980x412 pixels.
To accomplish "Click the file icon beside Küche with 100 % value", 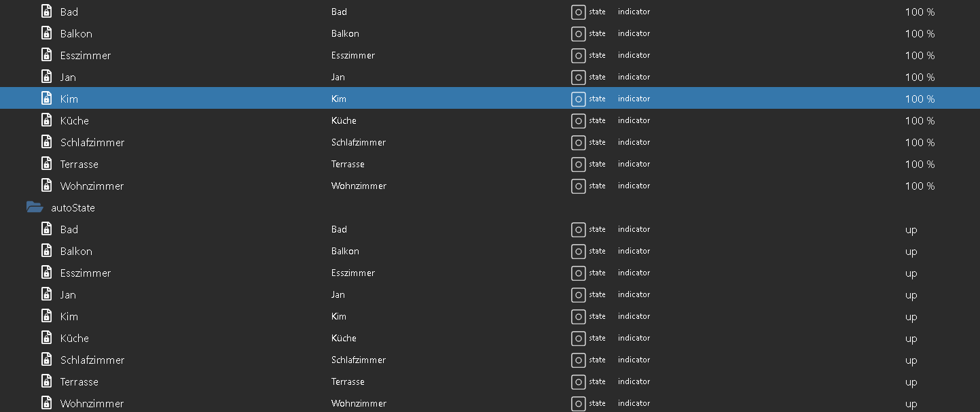I will pos(46,120).
